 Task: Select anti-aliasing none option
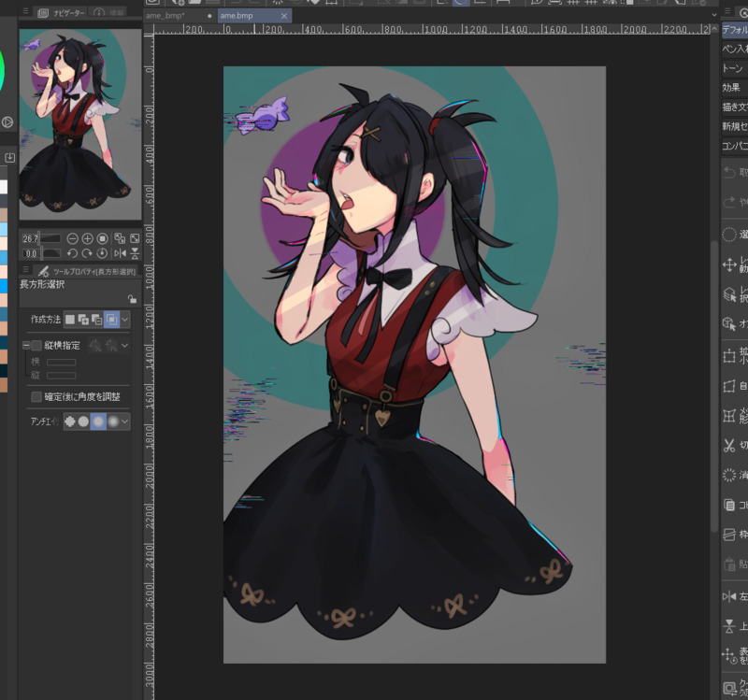click(x=70, y=421)
